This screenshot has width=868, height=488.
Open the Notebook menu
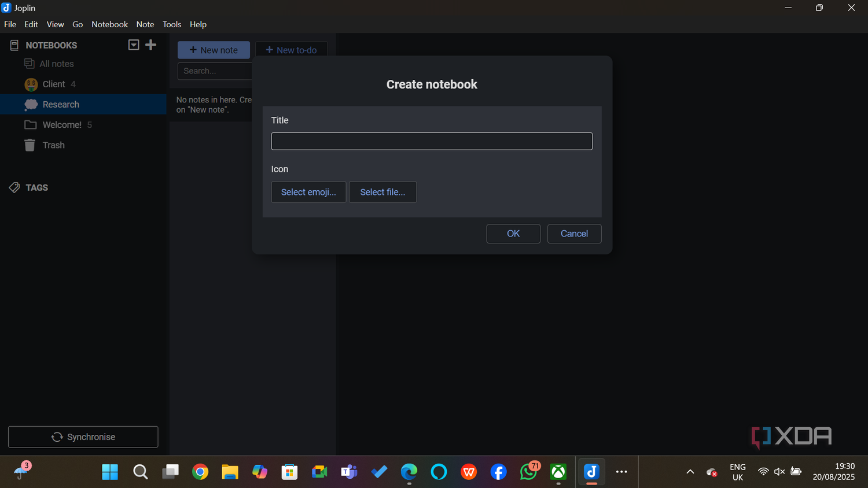(109, 24)
